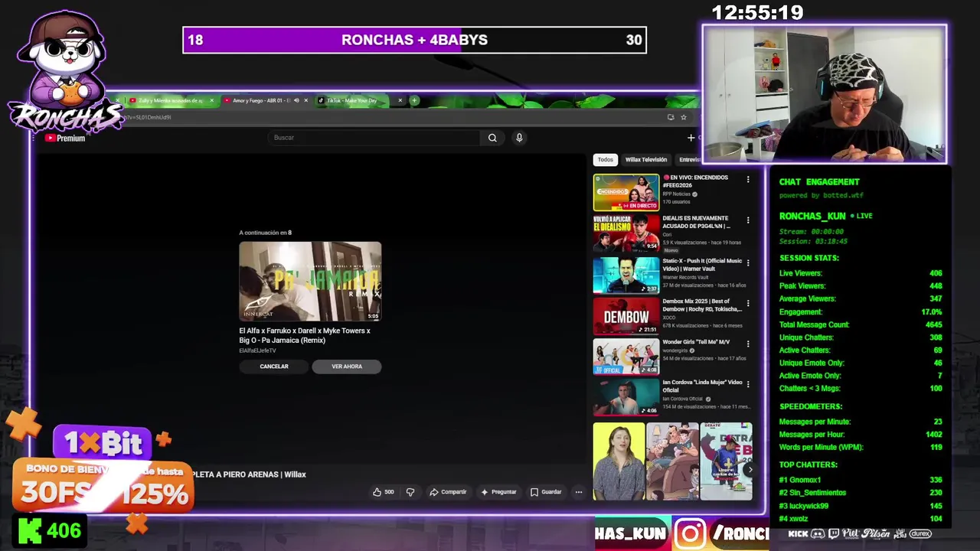Click the Pa Jamaica Remix next-video thumbnail
Image resolution: width=980 pixels, height=551 pixels.
(x=310, y=282)
